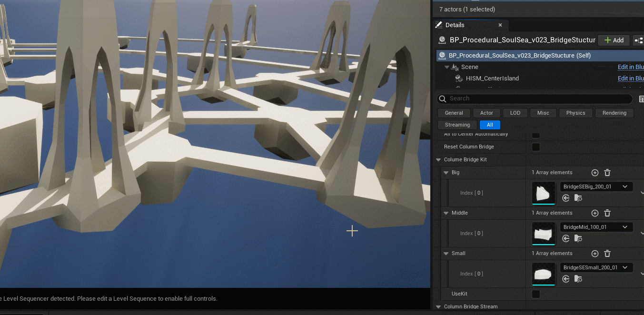The width and height of the screenshot is (644, 315).
Task: Select the BP_Procedural_SoulSea_v023_BridgeStucture (Self) row
Action: [540, 56]
